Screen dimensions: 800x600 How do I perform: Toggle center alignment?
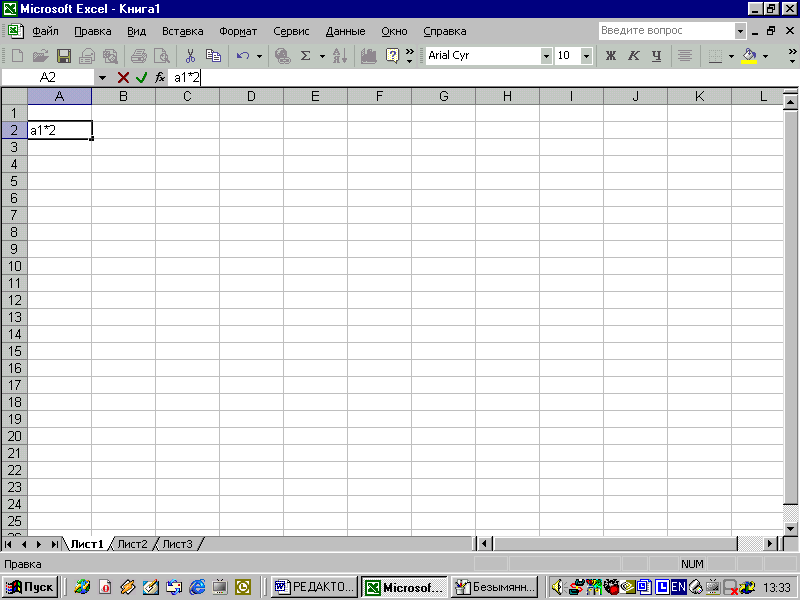tap(685, 55)
